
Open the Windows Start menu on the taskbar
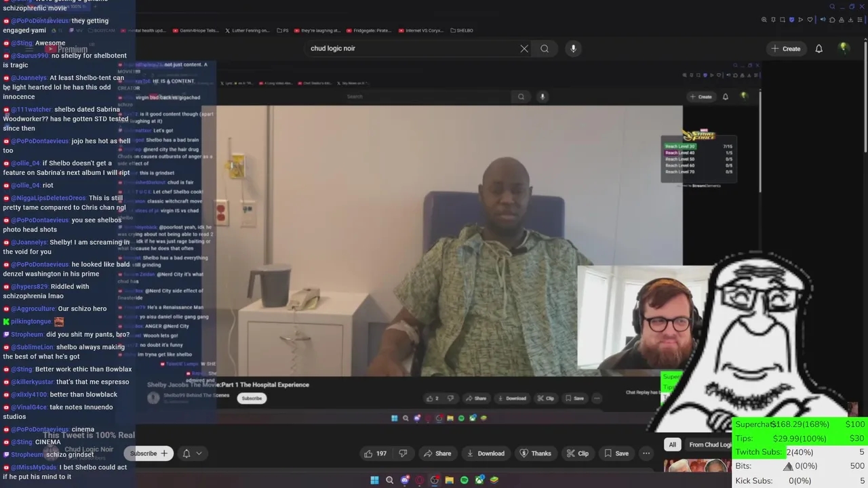(x=374, y=481)
